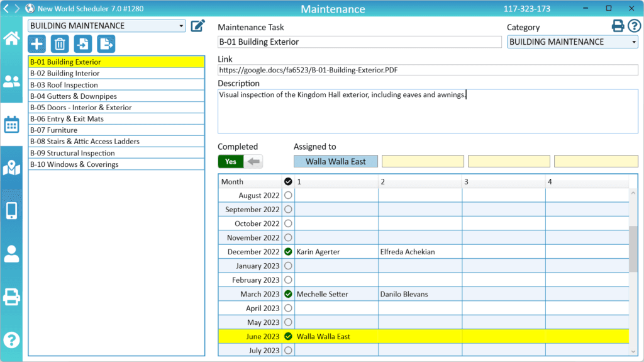This screenshot has width=644, height=362.
Task: Mark July 2023 as completed
Action: 288,351
